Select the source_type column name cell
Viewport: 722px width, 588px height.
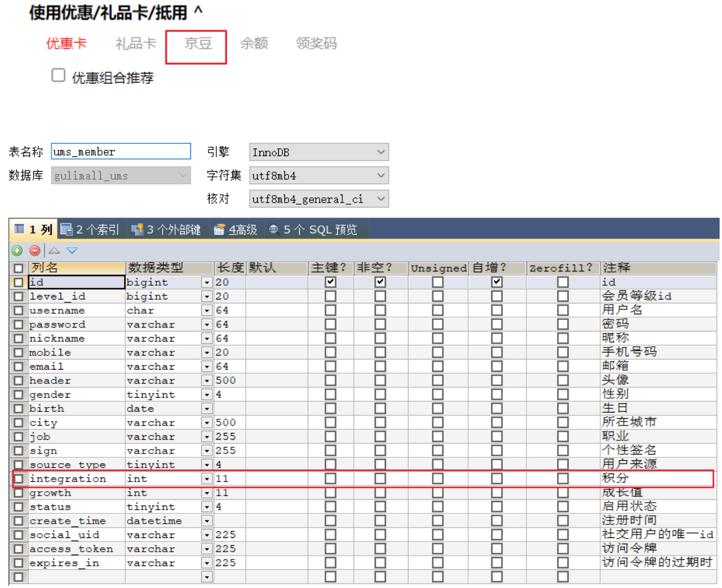(x=77, y=464)
